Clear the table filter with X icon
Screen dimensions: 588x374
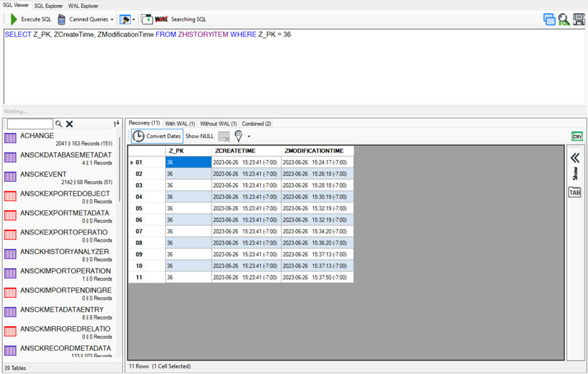[x=70, y=124]
